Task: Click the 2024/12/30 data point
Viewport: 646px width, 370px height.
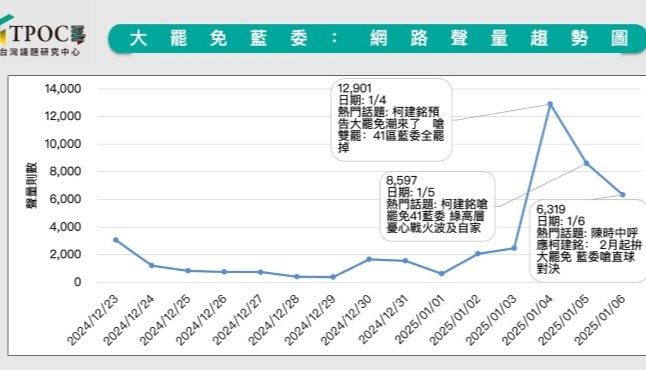Action: click(369, 259)
